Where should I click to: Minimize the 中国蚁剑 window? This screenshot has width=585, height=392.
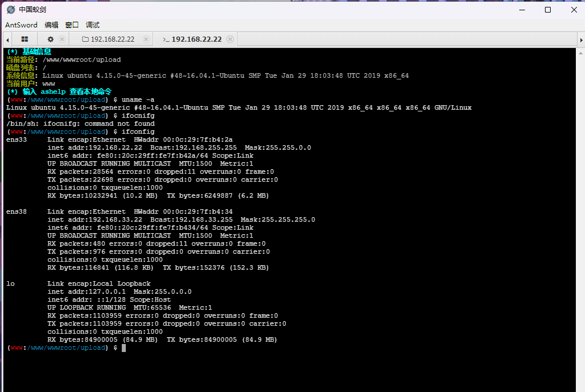pyautogui.click(x=522, y=10)
